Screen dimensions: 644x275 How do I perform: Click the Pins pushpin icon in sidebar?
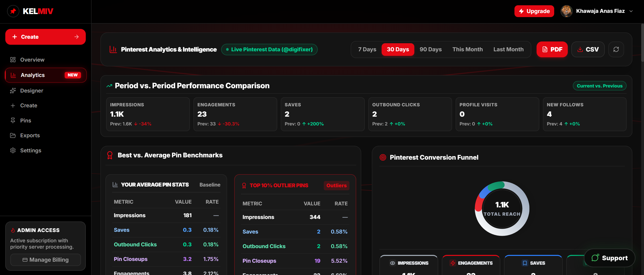pyautogui.click(x=13, y=120)
